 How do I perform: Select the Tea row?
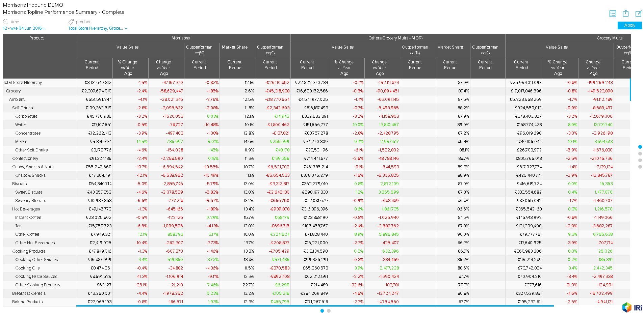316,226
